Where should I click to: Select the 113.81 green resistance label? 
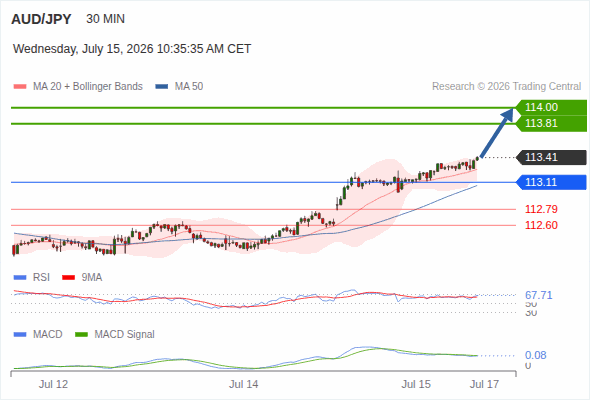(x=551, y=123)
